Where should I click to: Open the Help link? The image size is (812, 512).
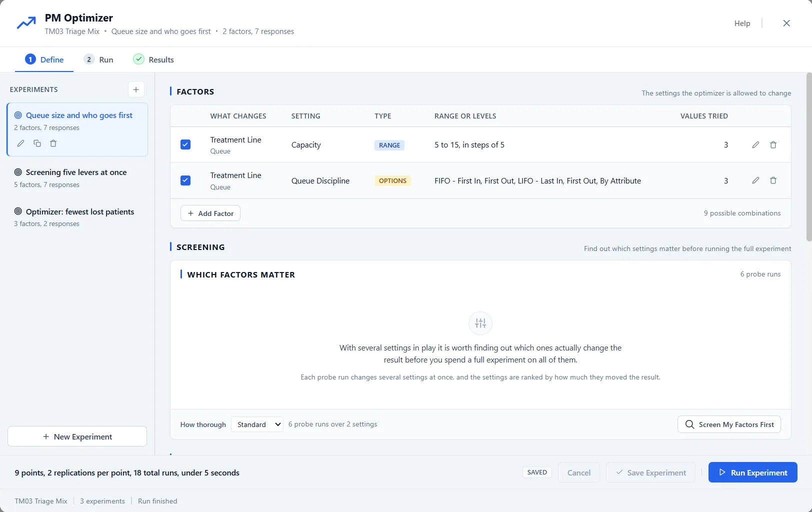tap(742, 23)
